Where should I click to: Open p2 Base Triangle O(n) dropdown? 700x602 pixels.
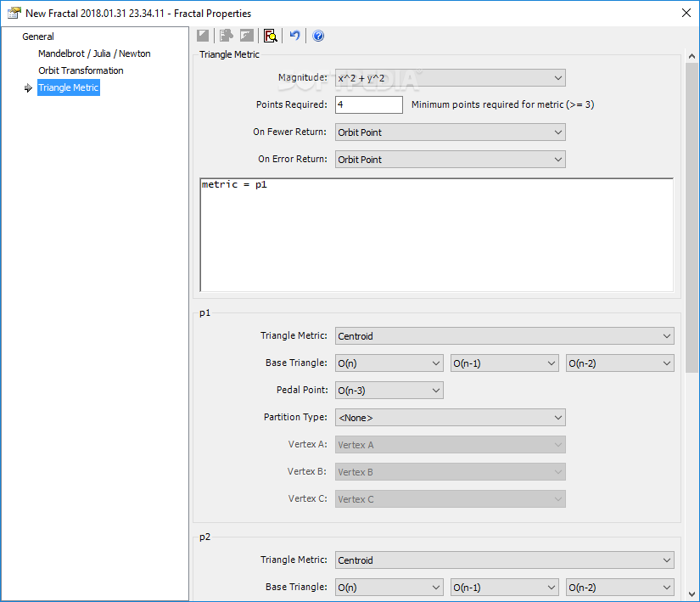pos(389,588)
